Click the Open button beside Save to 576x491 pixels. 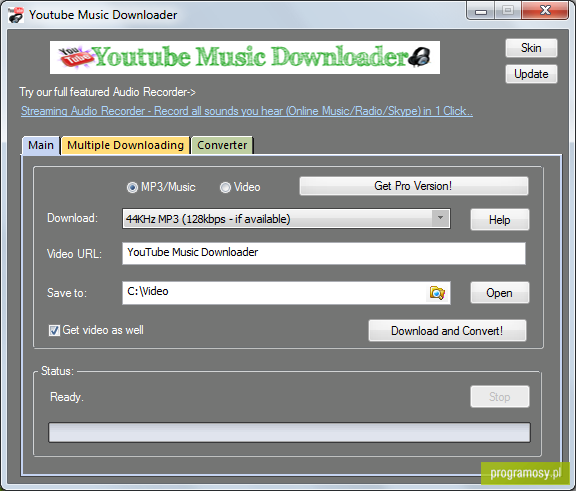pos(500,293)
